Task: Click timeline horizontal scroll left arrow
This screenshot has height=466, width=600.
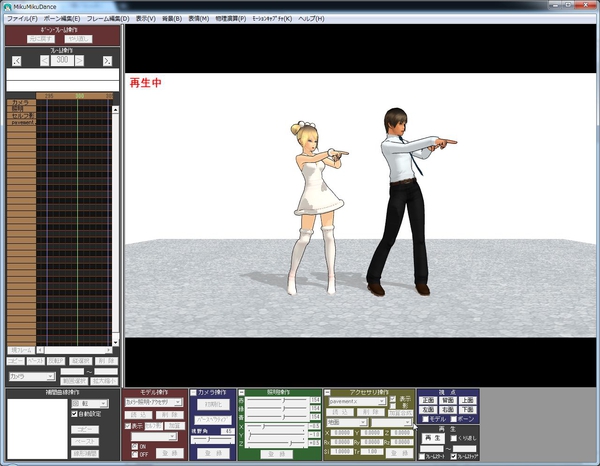Action: [x=40, y=350]
